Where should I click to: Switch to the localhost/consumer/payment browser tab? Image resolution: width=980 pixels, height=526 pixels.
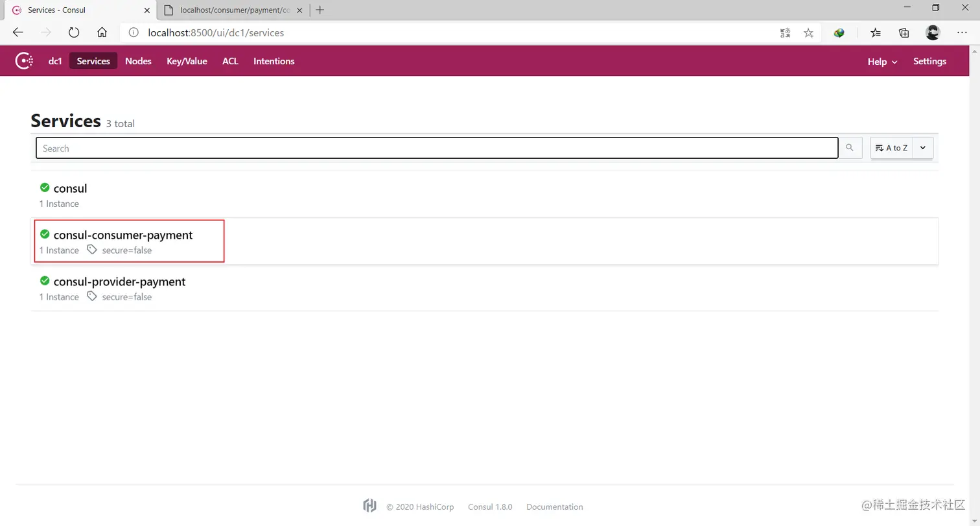point(234,10)
